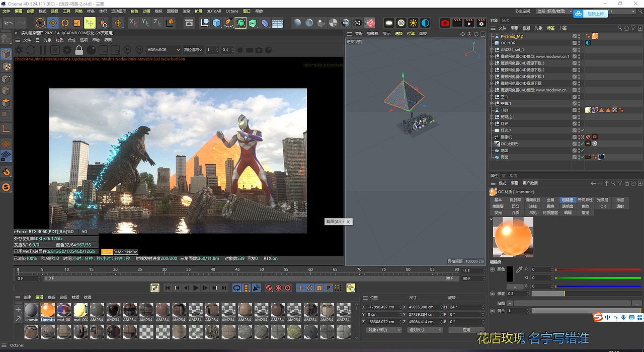Click the red R channel slider
The width and height of the screenshot is (644, 352).
click(x=598, y=269)
